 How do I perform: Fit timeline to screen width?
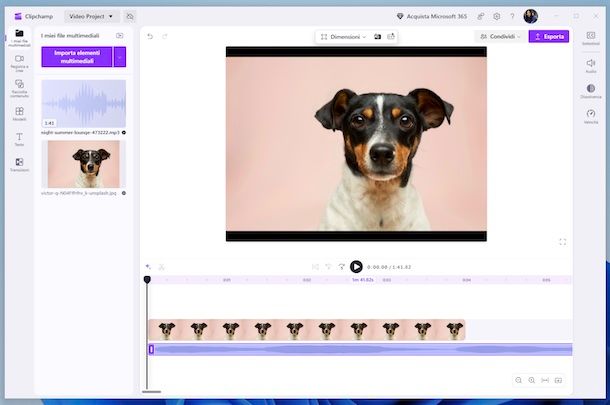pos(545,380)
